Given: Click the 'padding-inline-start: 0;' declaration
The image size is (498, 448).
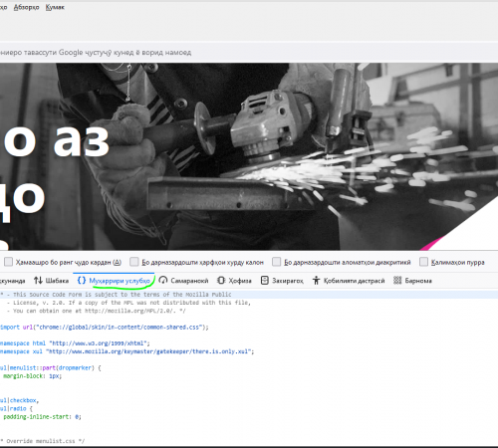Looking at the screenshot, I should (x=42, y=416).
